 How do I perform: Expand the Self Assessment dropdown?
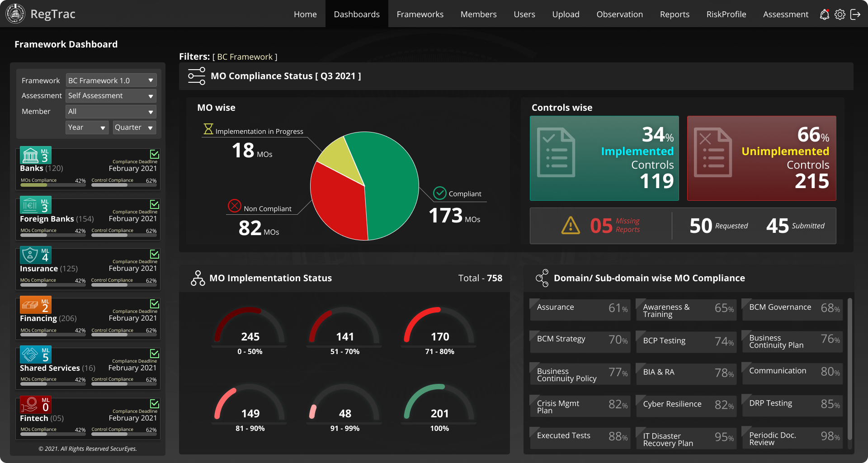point(111,96)
